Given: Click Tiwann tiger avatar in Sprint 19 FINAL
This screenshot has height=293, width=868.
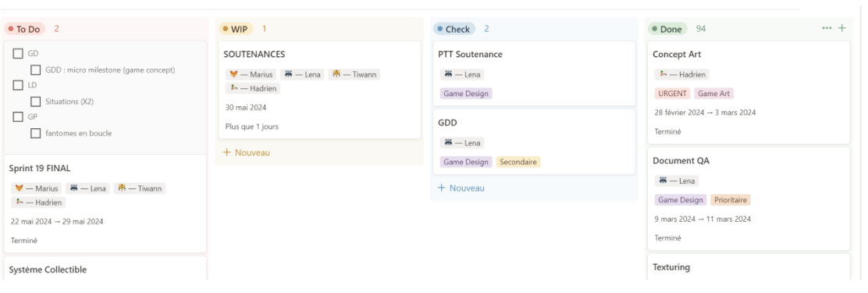Looking at the screenshot, I should [x=122, y=188].
